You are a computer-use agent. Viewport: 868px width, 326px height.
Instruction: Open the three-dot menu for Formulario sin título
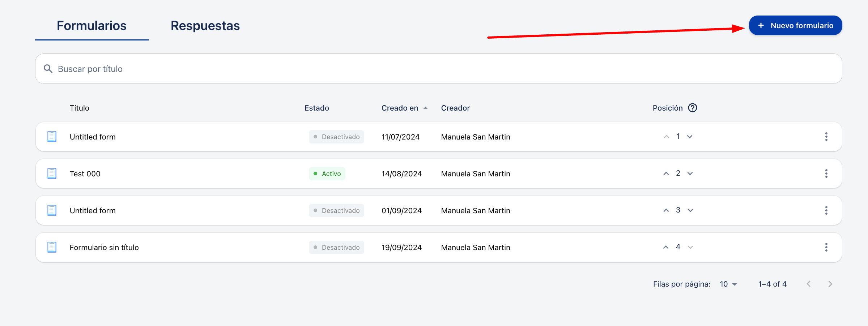tap(826, 247)
